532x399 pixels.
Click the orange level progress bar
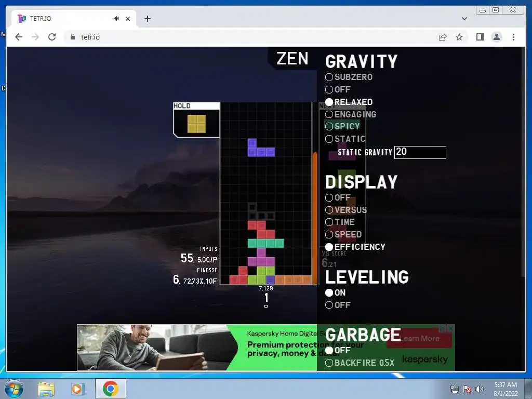coord(314,219)
